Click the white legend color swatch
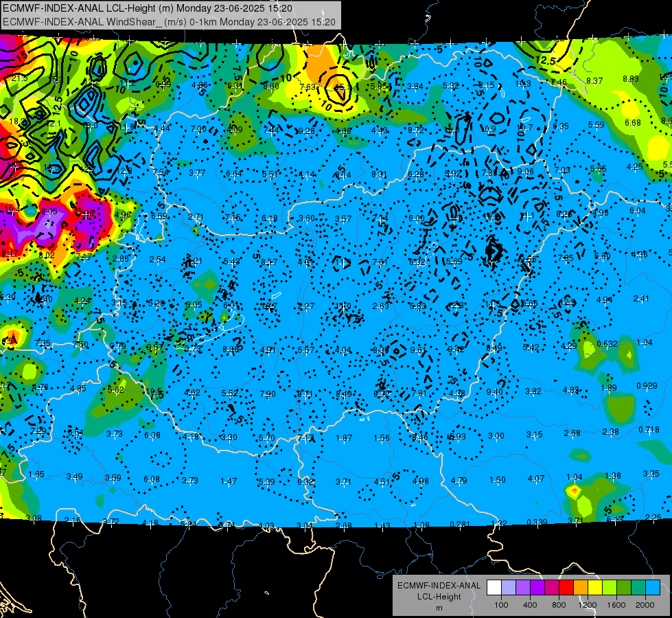The width and height of the screenshot is (672, 618). coord(494,588)
